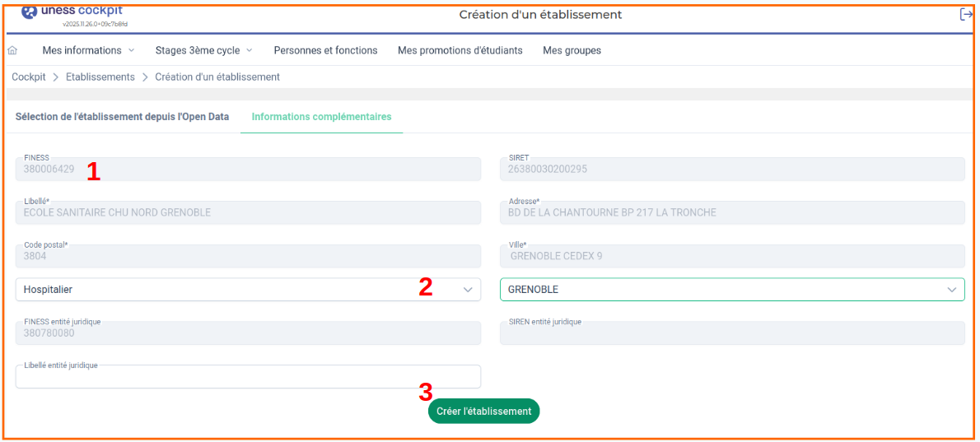
Task: Click the logout icon at top right
Action: tap(966, 15)
